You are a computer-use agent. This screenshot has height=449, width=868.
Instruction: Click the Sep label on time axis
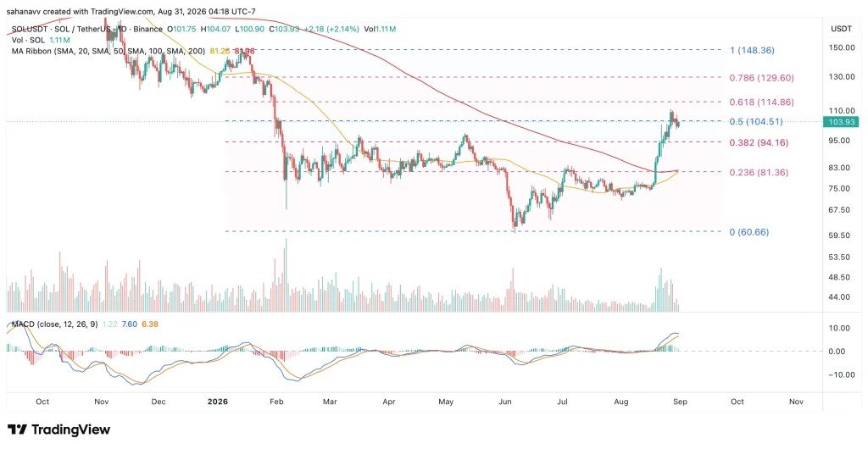click(x=680, y=402)
